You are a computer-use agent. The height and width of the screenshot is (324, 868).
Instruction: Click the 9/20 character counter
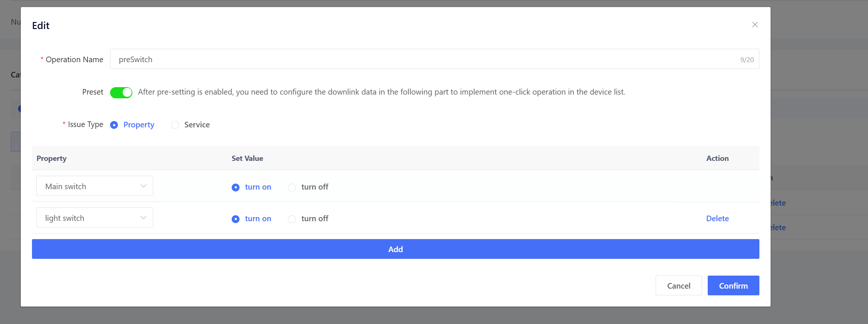(747, 60)
